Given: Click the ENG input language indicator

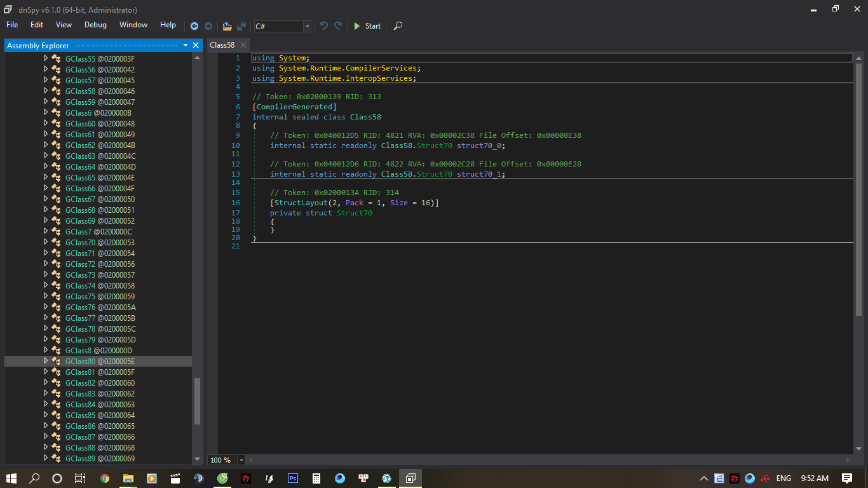Looking at the screenshot, I should coord(783,478).
